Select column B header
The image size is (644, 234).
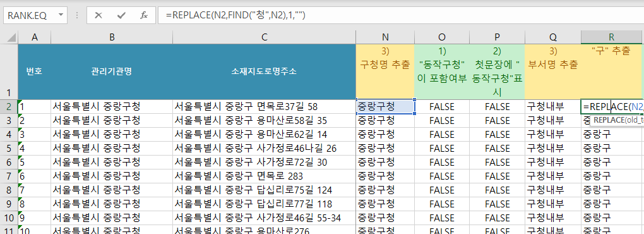click(x=112, y=37)
